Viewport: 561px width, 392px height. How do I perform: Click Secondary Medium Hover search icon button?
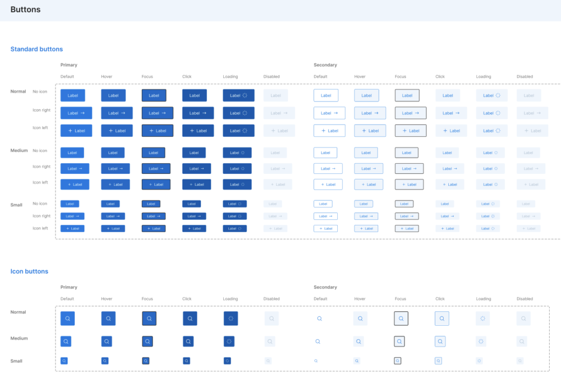pyautogui.click(x=358, y=341)
